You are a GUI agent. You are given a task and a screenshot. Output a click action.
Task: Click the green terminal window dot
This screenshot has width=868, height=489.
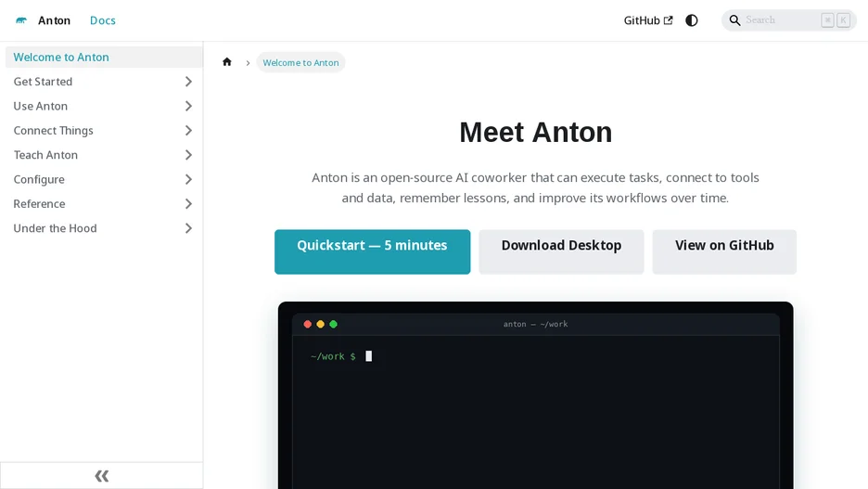coord(333,324)
